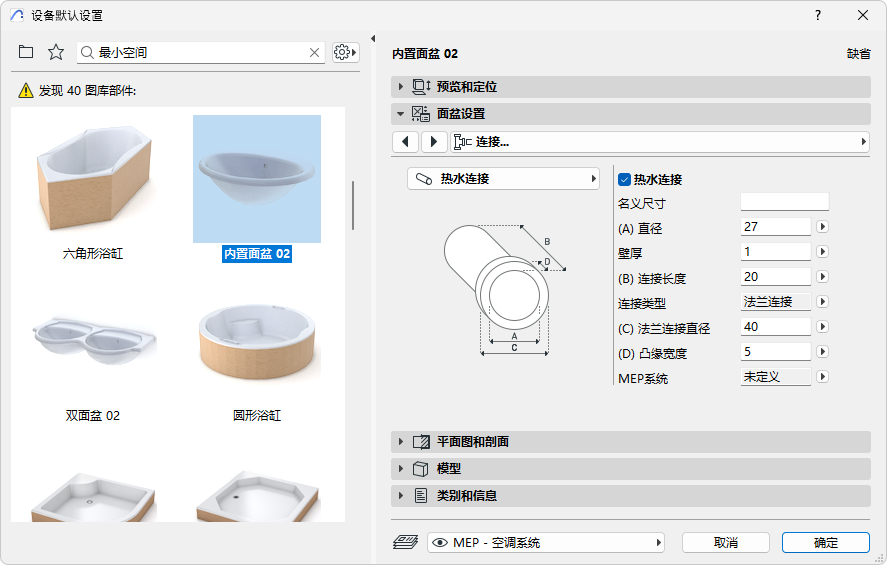Click the 确定 button
This screenshot has height=565, width=887.
click(x=825, y=542)
